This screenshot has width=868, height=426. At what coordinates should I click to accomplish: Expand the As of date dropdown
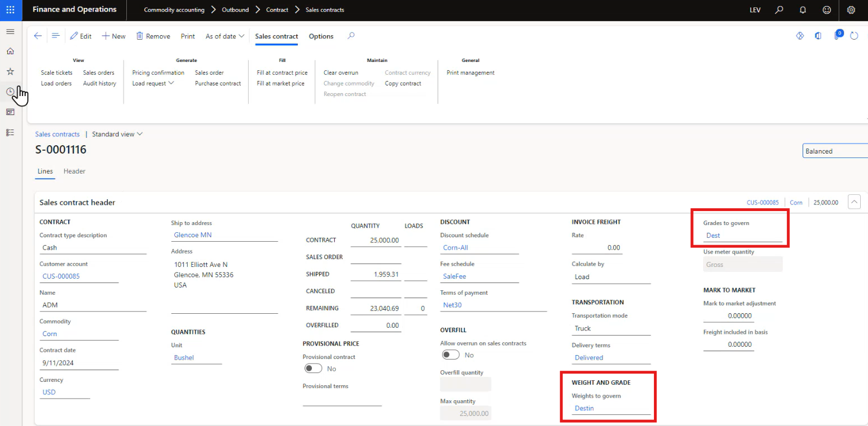coord(225,36)
